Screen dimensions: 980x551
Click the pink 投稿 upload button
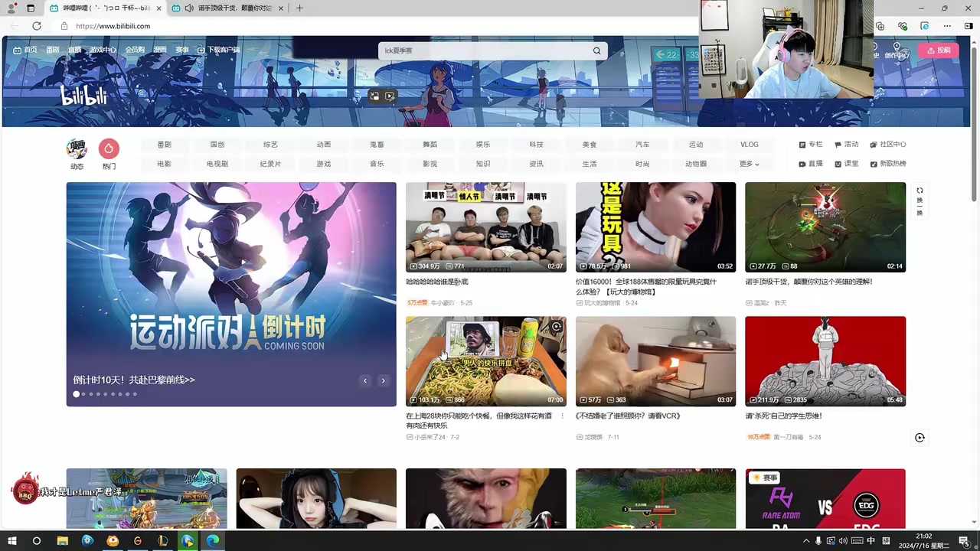coord(938,51)
